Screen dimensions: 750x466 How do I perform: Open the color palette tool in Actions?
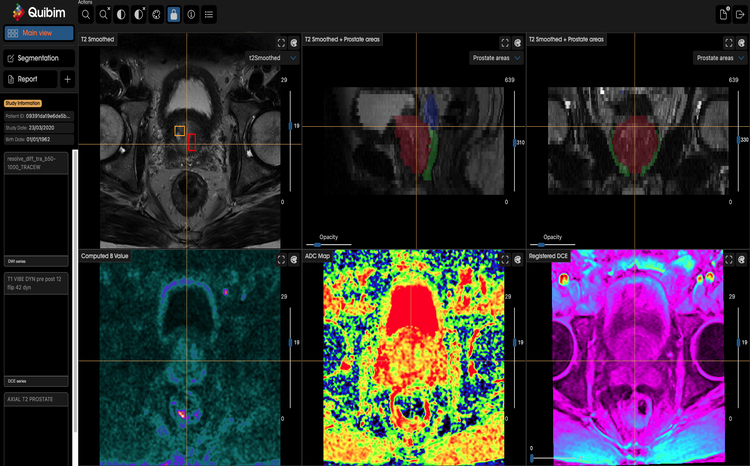pyautogui.click(x=156, y=15)
